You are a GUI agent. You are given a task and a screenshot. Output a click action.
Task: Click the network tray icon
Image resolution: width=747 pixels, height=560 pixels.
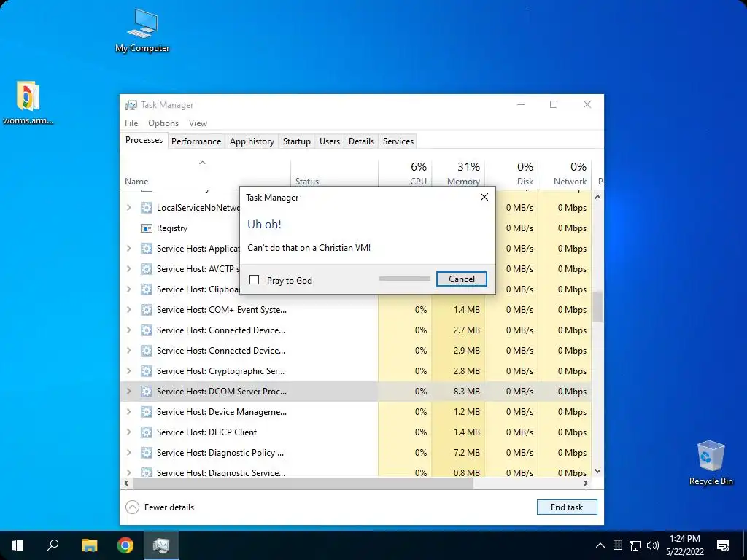(x=635, y=545)
